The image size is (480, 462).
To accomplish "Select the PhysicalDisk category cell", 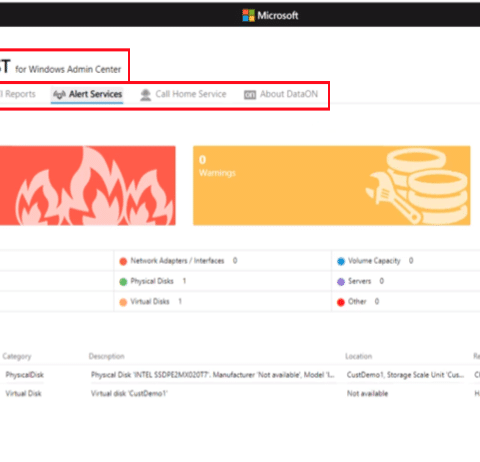I will point(25,375).
